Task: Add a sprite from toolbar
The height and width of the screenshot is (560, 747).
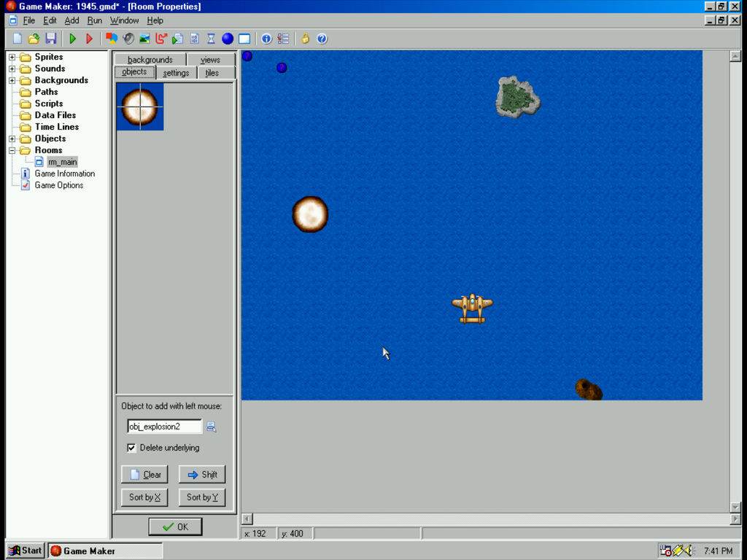Action: pyautogui.click(x=112, y=39)
